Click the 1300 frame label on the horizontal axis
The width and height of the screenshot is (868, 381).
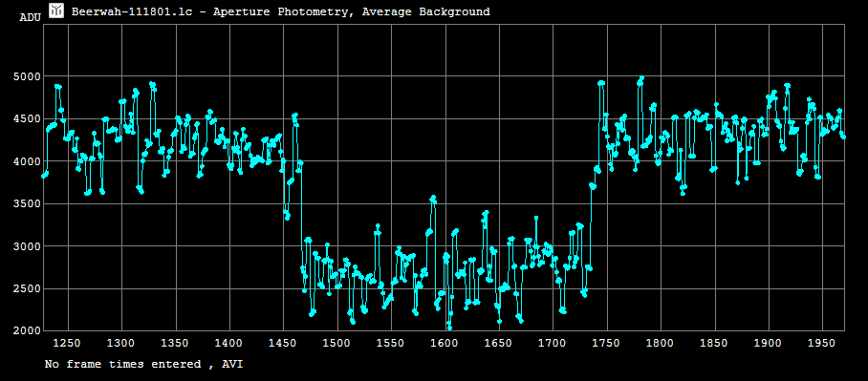point(120,344)
